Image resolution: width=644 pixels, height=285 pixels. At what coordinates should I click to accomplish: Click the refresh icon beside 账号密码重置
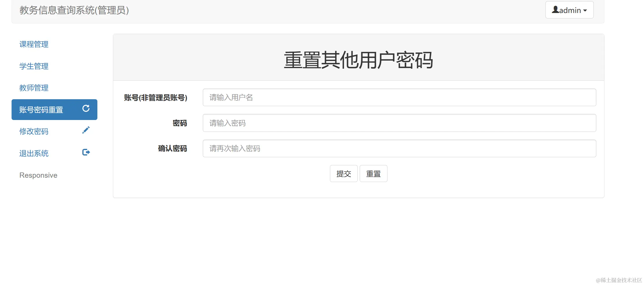click(86, 109)
